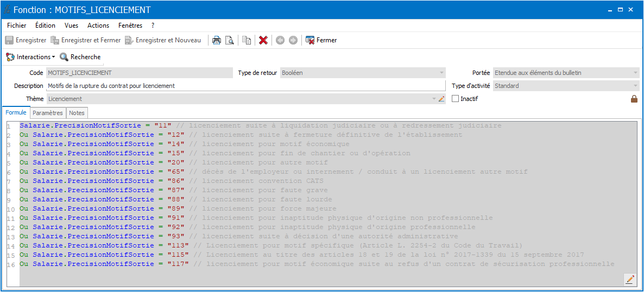The width and height of the screenshot is (644, 292).
Task: Click formula line with code "93"
Action: tap(238, 236)
